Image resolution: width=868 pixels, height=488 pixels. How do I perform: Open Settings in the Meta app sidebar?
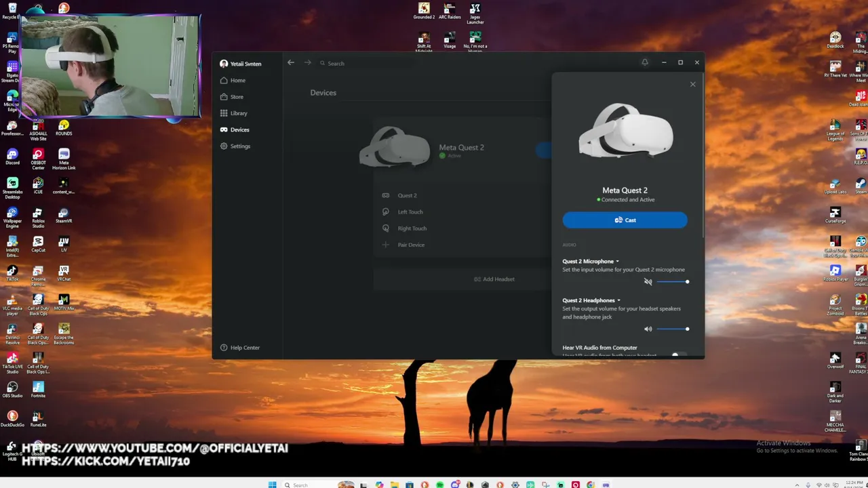(235, 146)
